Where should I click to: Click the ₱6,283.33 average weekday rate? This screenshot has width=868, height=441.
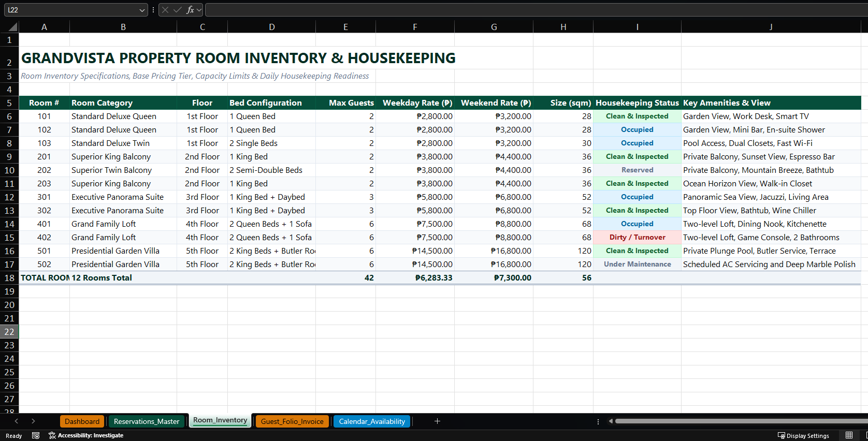pyautogui.click(x=415, y=278)
